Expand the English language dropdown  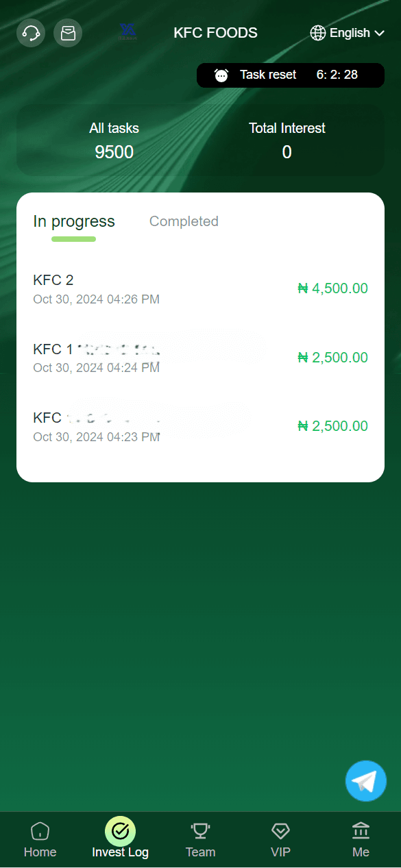click(347, 33)
